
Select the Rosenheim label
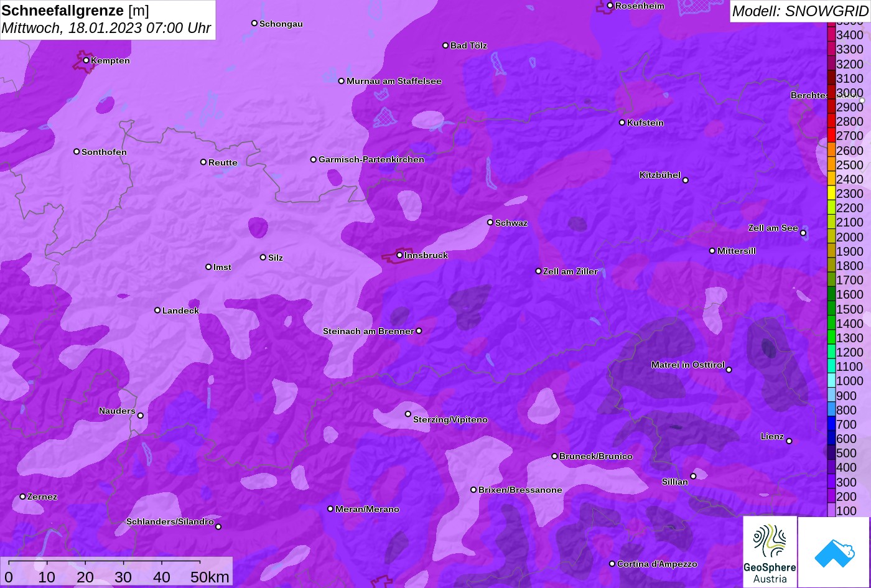[640, 6]
